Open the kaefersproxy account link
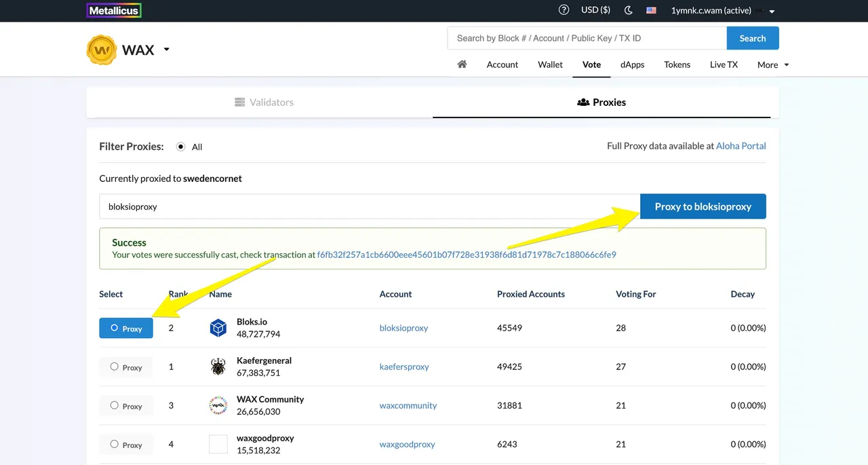 404,367
